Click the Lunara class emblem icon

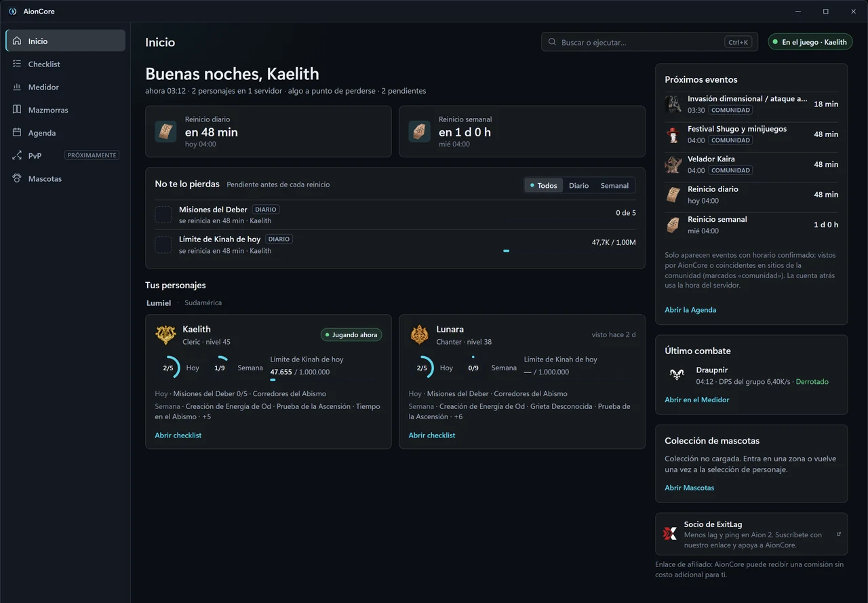[x=419, y=334]
